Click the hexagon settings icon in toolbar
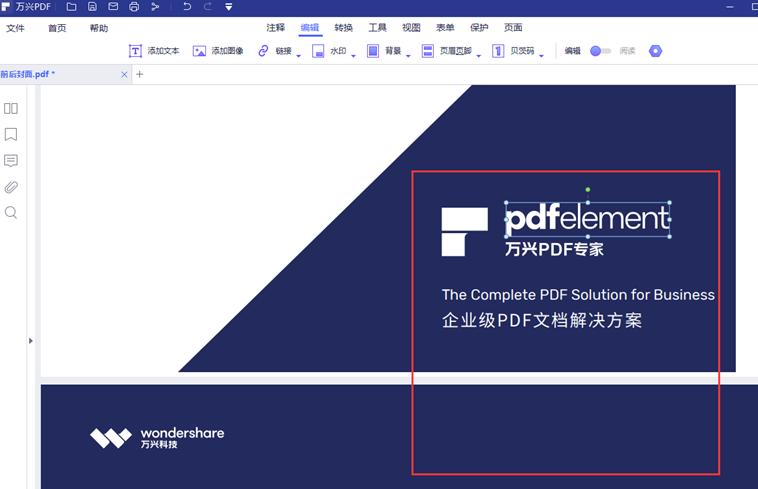The width and height of the screenshot is (758, 489). tap(656, 51)
